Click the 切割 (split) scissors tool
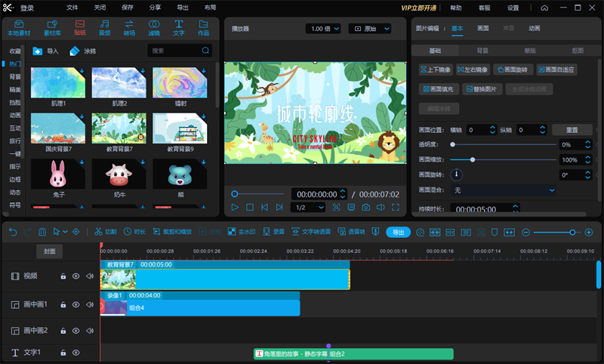The image size is (604, 364). [105, 232]
